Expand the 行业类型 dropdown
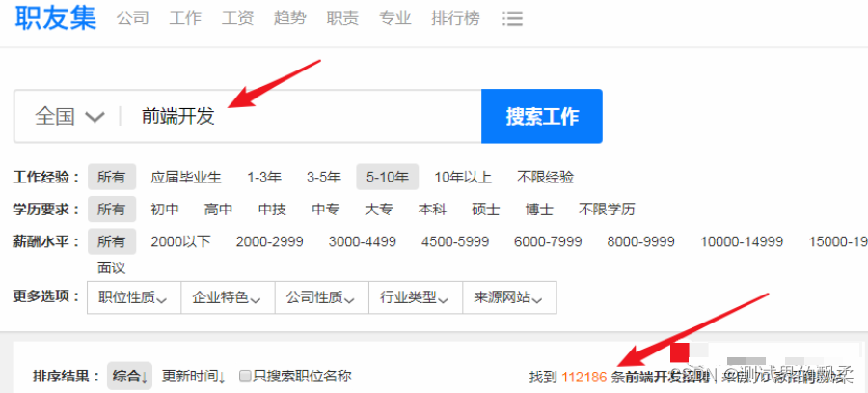Screen dimensions: 868x393 [x=416, y=297]
